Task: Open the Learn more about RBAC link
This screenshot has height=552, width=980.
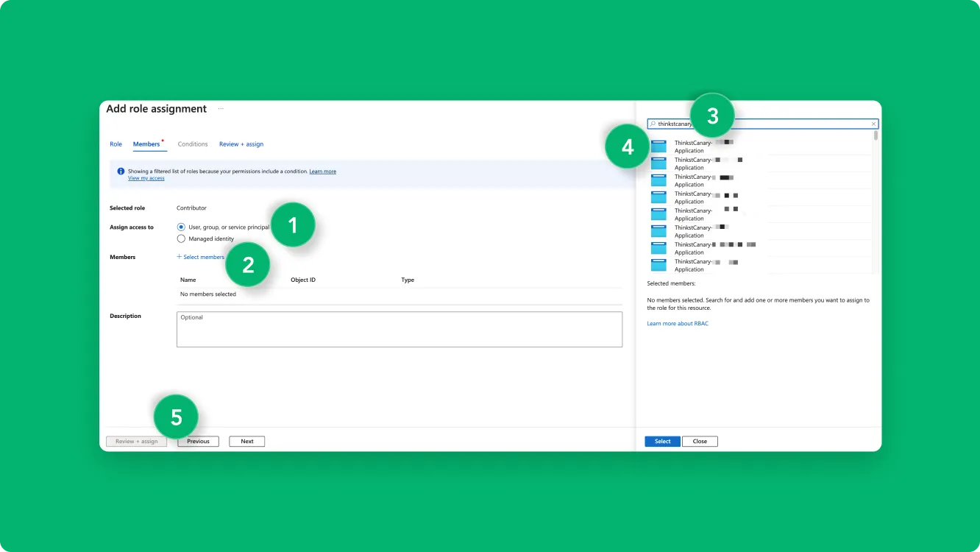Action: (678, 324)
